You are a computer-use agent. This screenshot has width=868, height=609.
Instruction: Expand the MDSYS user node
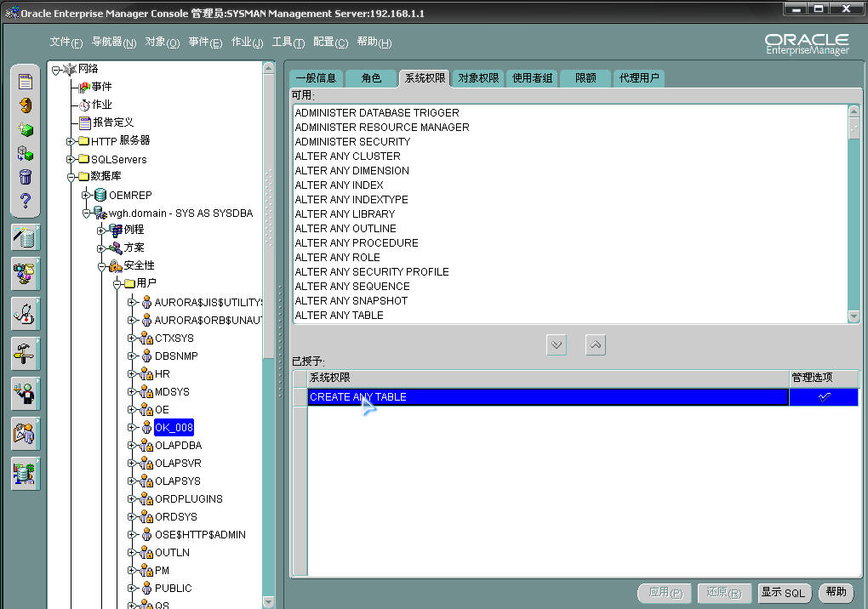click(x=132, y=391)
